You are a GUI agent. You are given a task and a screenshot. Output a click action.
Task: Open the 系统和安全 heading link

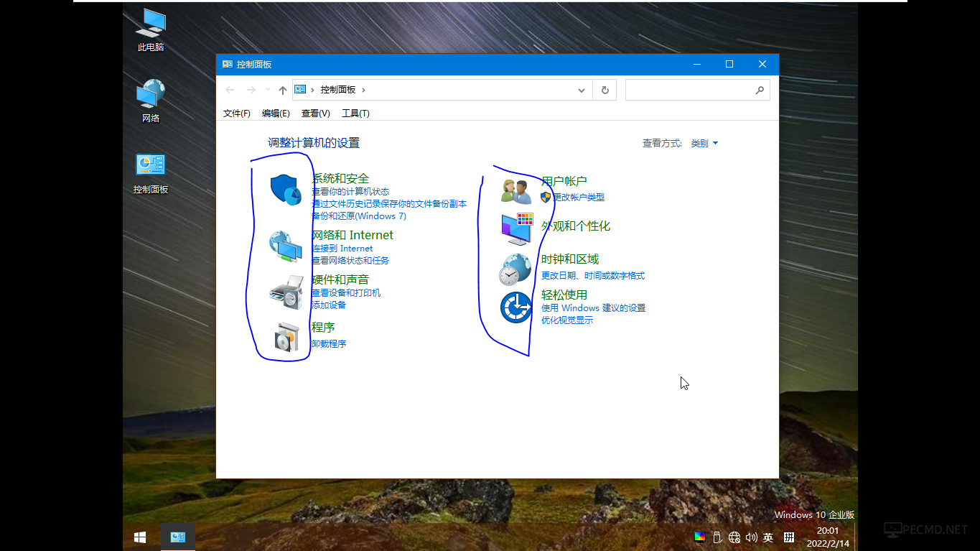340,179
